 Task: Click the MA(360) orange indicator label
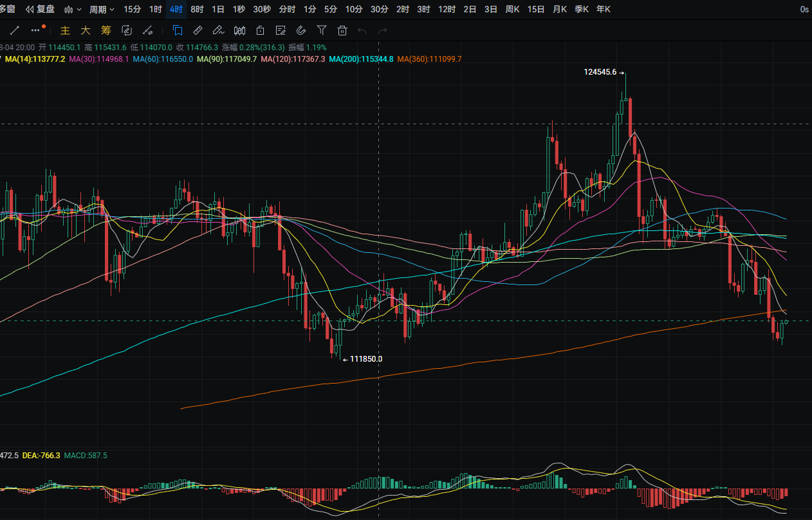click(429, 59)
